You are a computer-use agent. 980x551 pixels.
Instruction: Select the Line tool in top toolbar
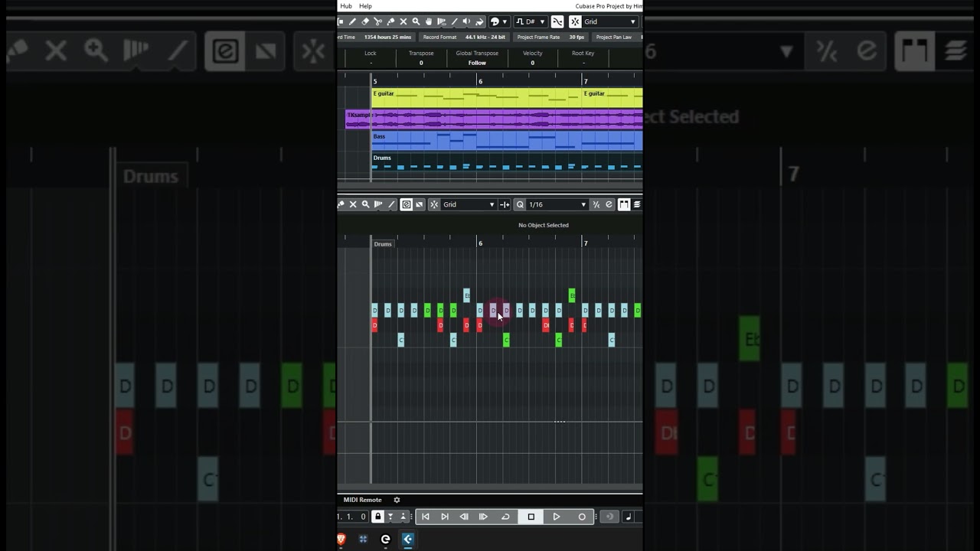pos(454,21)
